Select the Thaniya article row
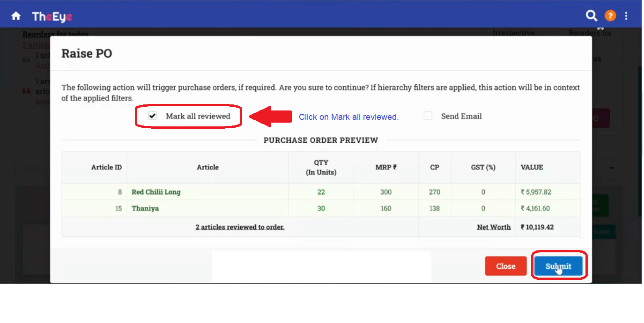The height and width of the screenshot is (323, 644). coord(321,208)
